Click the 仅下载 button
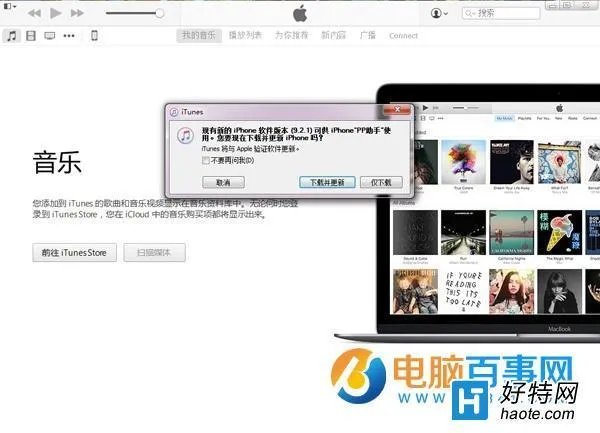 (x=381, y=182)
